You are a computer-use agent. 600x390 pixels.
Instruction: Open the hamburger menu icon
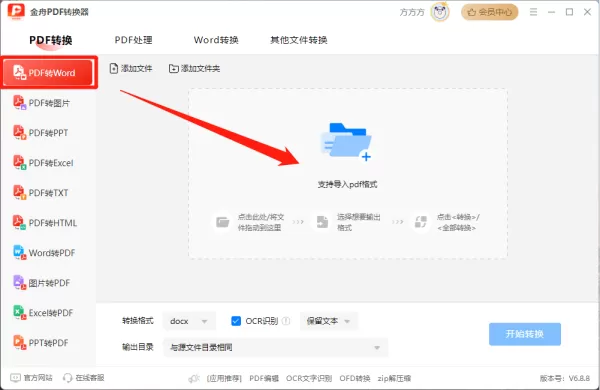533,12
